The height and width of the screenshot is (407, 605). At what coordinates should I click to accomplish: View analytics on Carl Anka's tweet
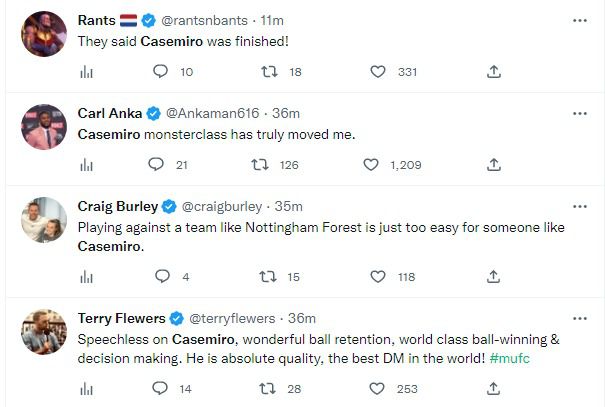pos(87,165)
